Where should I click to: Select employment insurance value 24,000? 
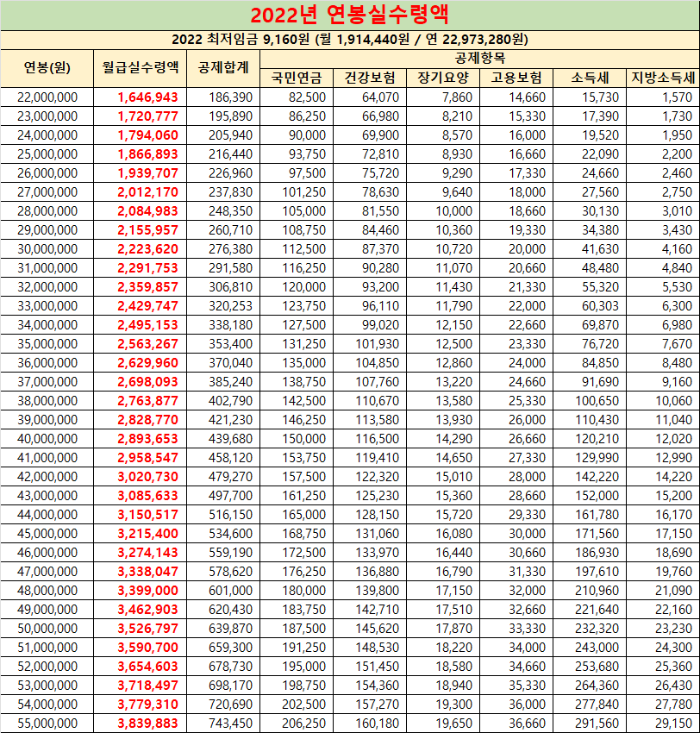click(527, 363)
